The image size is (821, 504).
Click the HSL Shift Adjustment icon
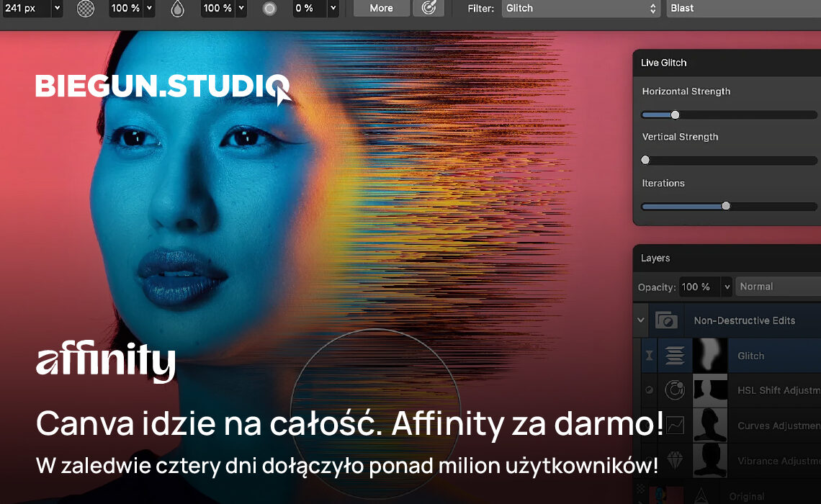tap(674, 390)
